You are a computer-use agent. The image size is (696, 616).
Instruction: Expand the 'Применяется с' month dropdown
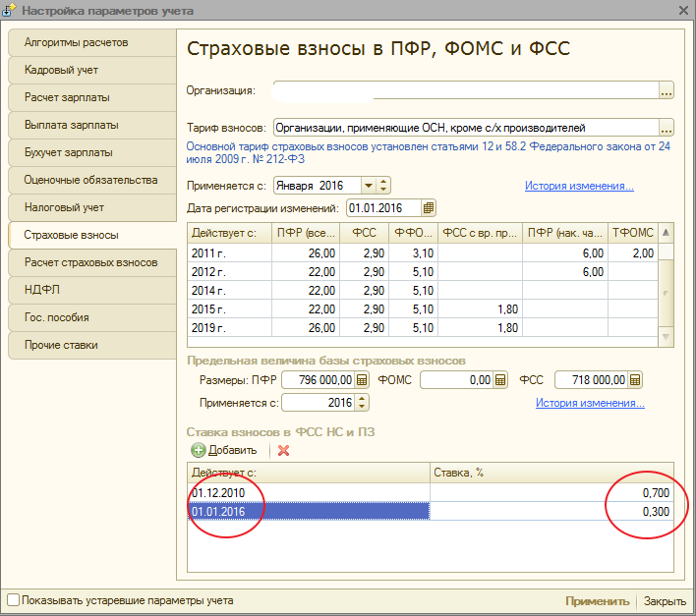pyautogui.click(x=368, y=186)
